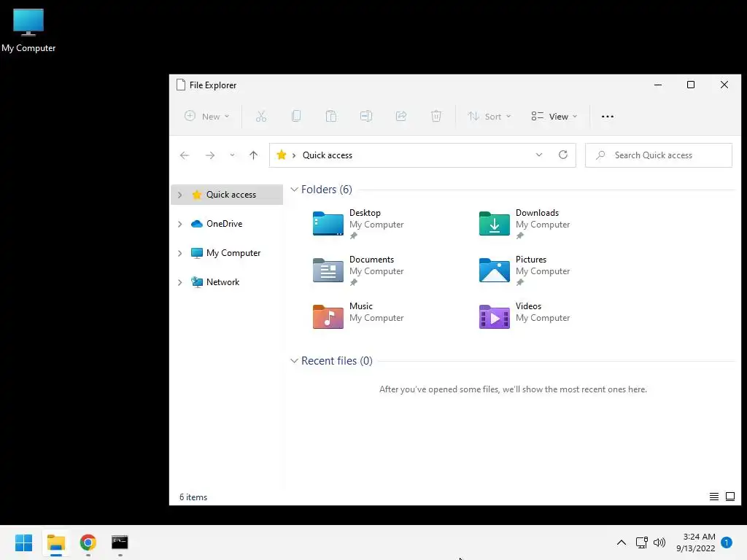Minimize the File Explorer window
The height and width of the screenshot is (560, 747).
pos(658,85)
